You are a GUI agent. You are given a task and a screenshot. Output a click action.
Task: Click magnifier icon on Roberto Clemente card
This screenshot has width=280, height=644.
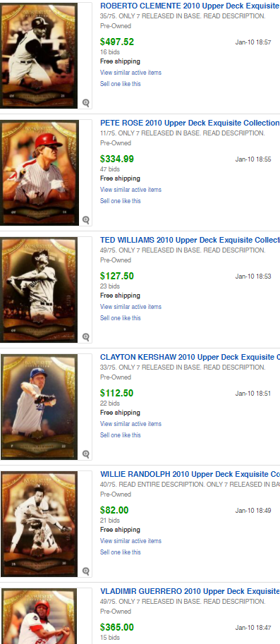(86, 103)
